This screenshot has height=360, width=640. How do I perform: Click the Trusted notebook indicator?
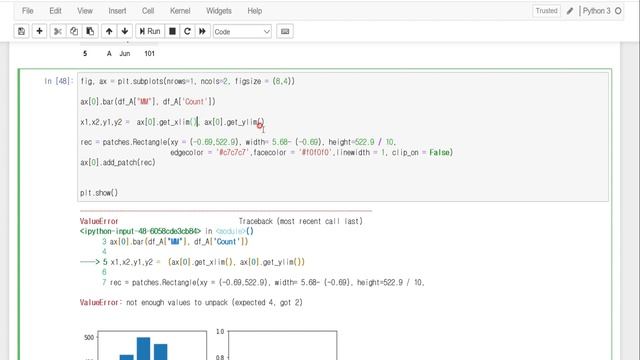pos(546,11)
